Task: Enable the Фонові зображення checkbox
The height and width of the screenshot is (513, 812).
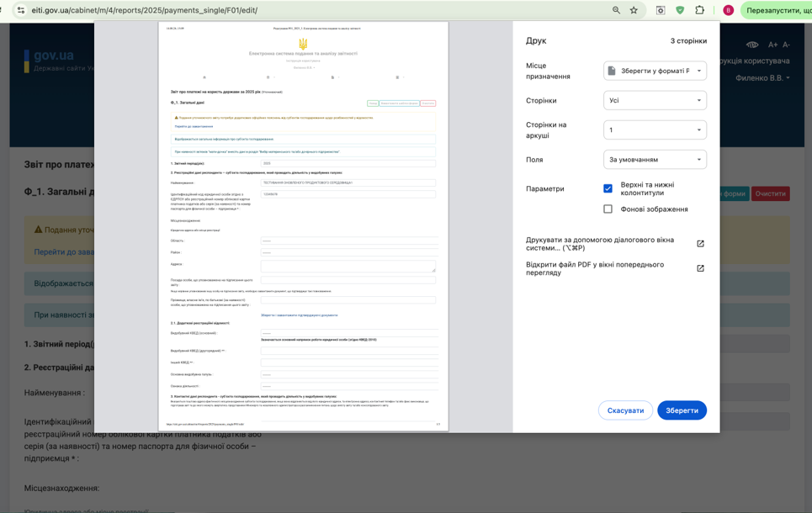Action: click(x=608, y=209)
